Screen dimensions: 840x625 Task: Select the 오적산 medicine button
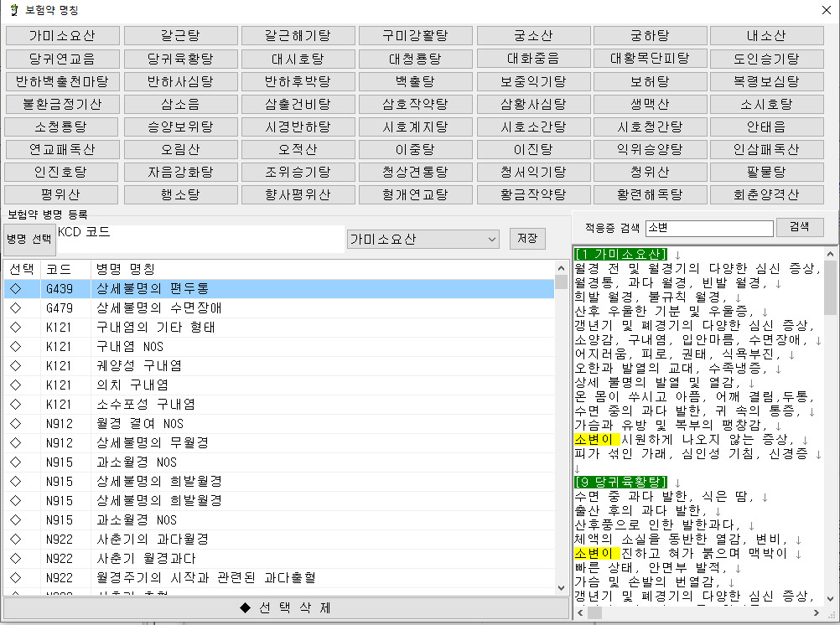(x=298, y=149)
